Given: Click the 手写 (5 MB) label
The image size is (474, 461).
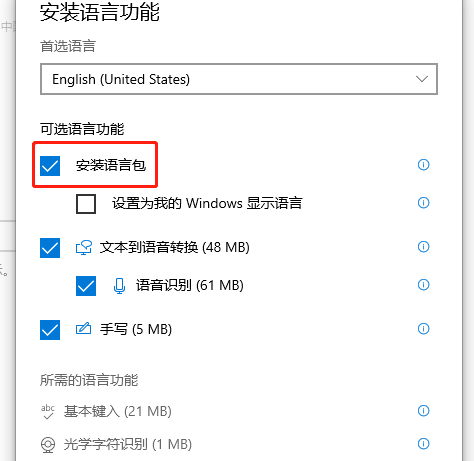Looking at the screenshot, I should 136,330.
